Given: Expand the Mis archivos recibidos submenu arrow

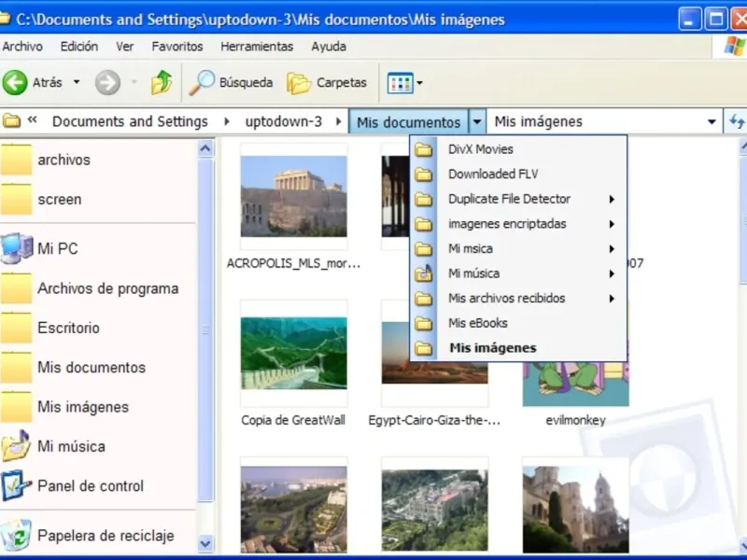Looking at the screenshot, I should coord(612,299).
